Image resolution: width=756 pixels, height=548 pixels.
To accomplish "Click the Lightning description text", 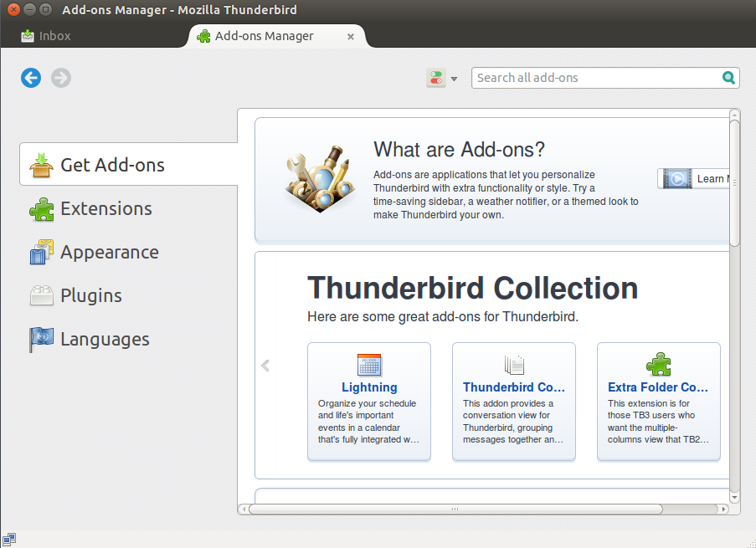I will click(368, 421).
